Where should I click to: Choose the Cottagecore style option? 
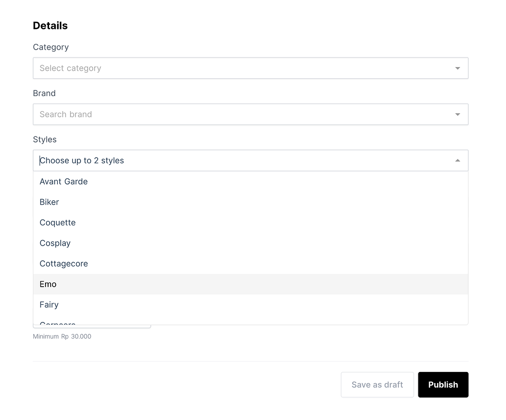tap(64, 264)
